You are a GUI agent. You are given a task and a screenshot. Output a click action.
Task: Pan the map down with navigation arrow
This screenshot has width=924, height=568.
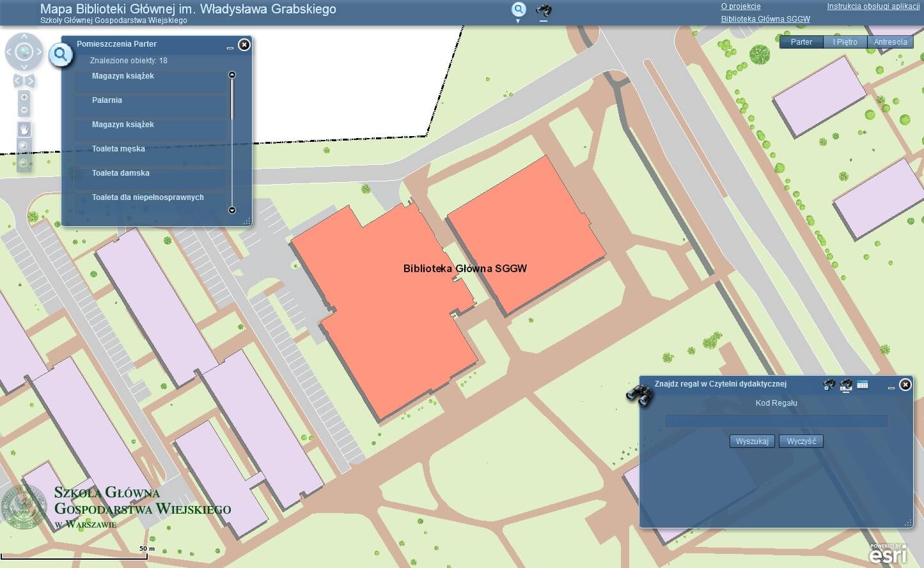pos(24,66)
